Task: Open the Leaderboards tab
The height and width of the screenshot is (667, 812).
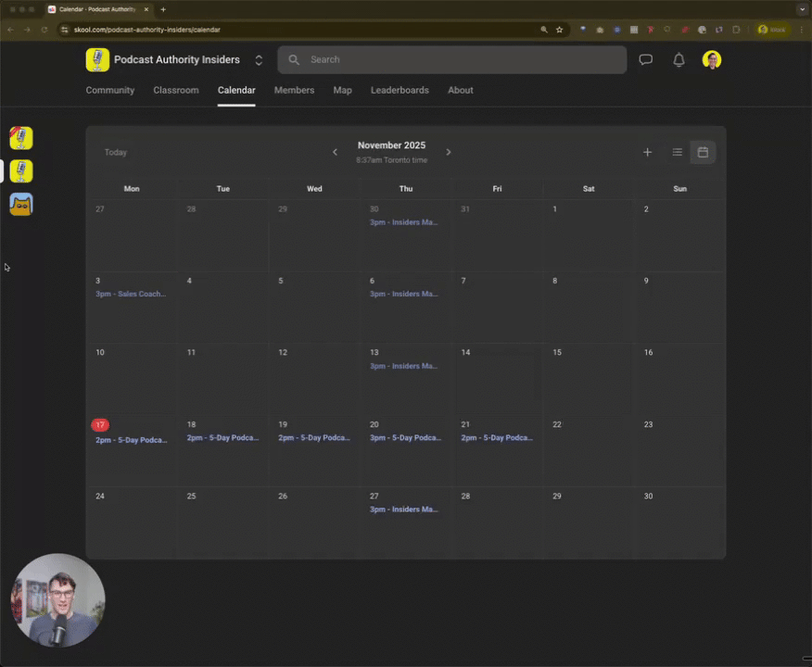Action: click(400, 90)
